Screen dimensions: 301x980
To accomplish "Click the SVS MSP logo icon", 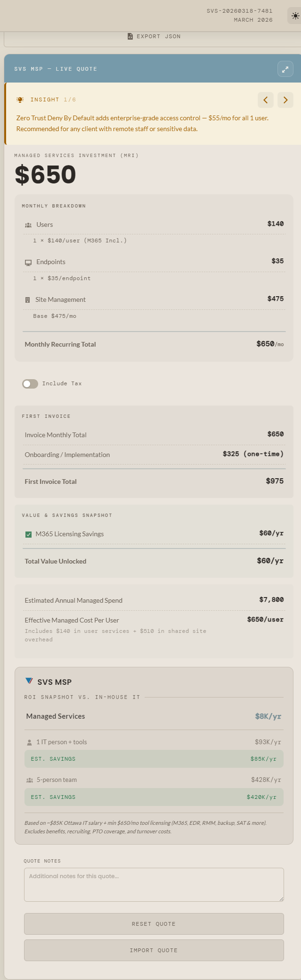I will tap(29, 681).
